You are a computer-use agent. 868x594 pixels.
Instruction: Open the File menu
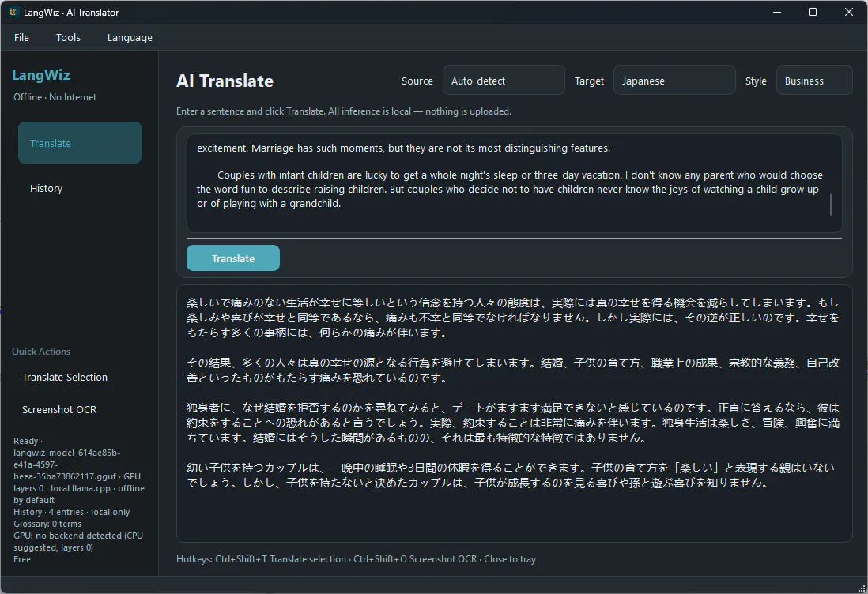click(x=21, y=38)
